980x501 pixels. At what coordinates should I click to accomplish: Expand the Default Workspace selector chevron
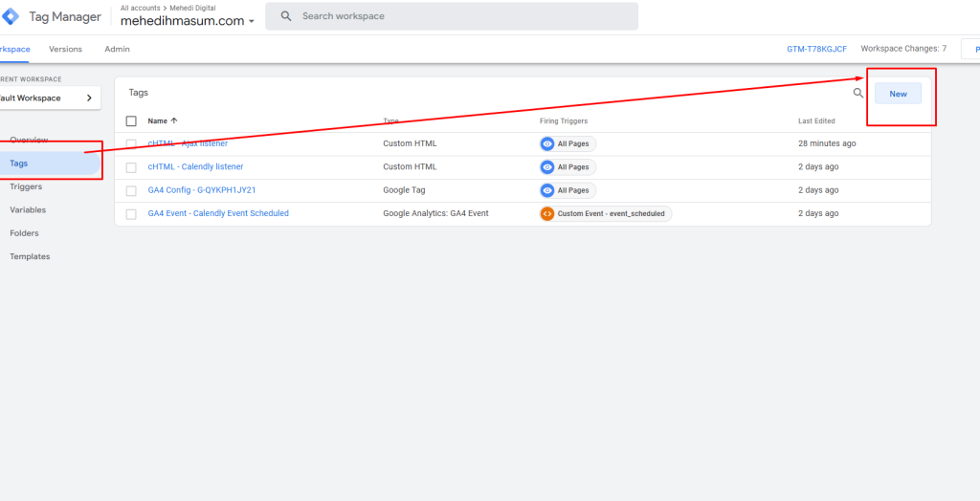[89, 98]
